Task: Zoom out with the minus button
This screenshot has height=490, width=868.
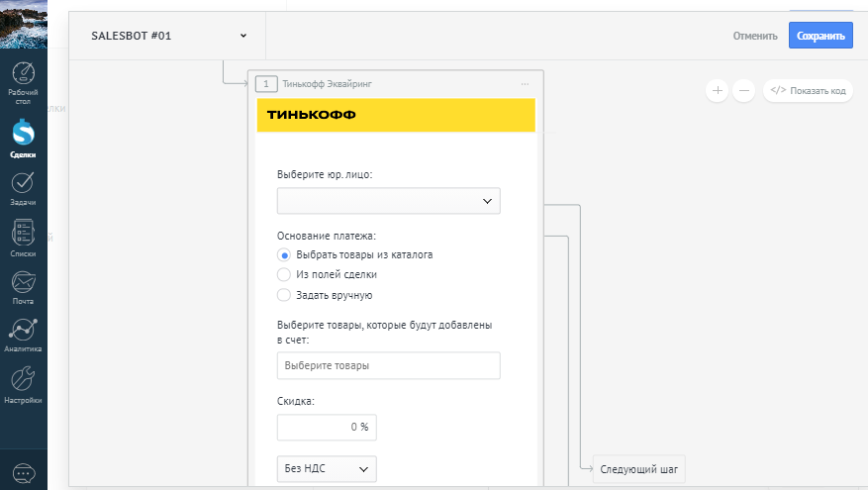Action: coord(743,90)
